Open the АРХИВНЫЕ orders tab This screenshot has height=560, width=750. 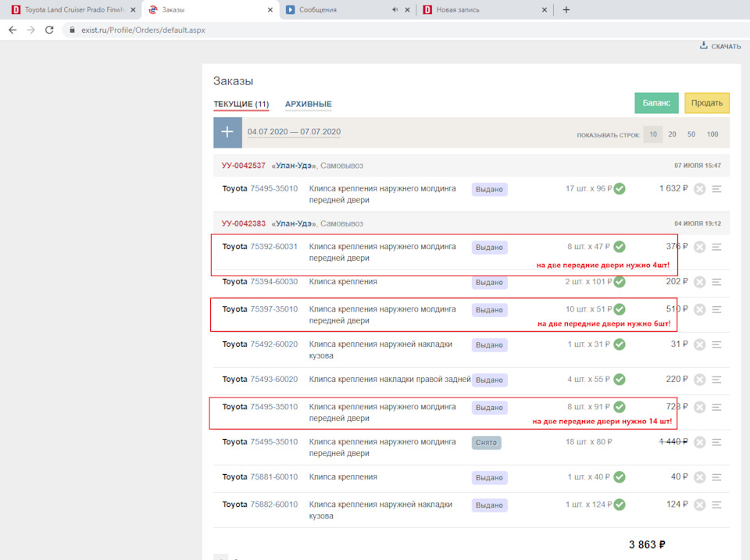308,104
